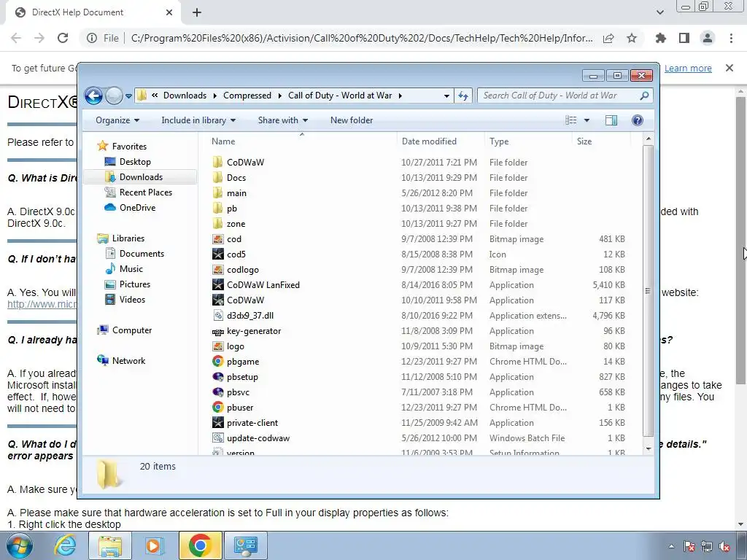Select Libraries in navigation pane

pos(128,238)
